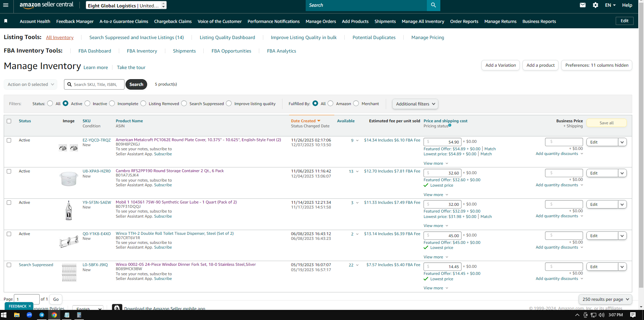The height and width of the screenshot is (320, 644).
Task: Click the bookmark flag icon in the nav bar
Action: tap(6, 21)
